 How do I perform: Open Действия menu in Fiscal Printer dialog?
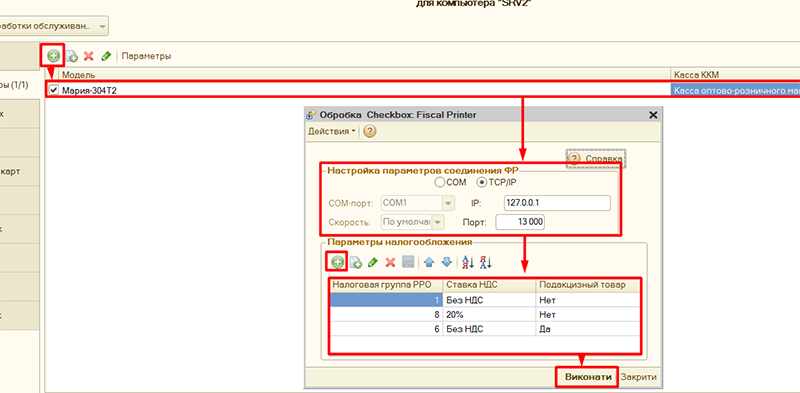click(x=332, y=131)
